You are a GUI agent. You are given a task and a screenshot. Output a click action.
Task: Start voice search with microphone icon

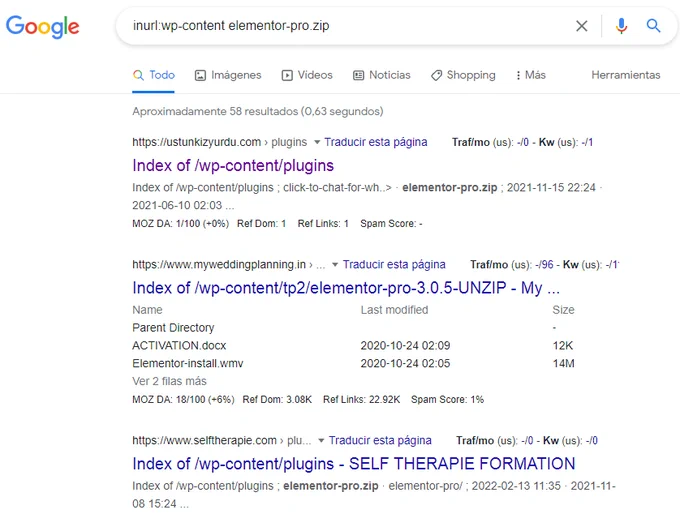[621, 26]
